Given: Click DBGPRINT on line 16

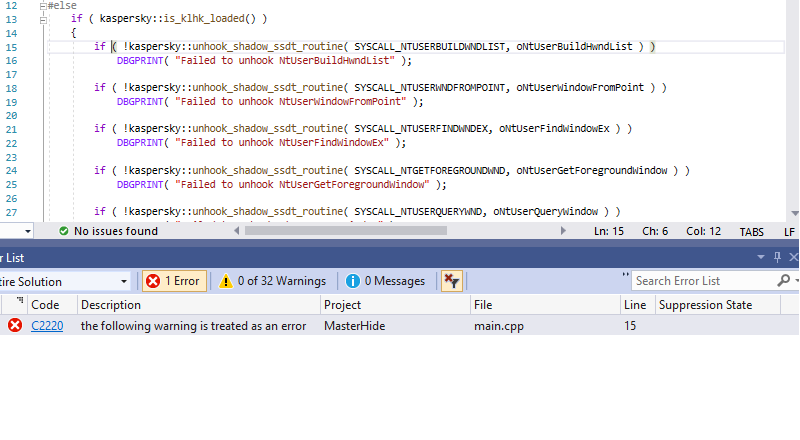Looking at the screenshot, I should coord(140,60).
